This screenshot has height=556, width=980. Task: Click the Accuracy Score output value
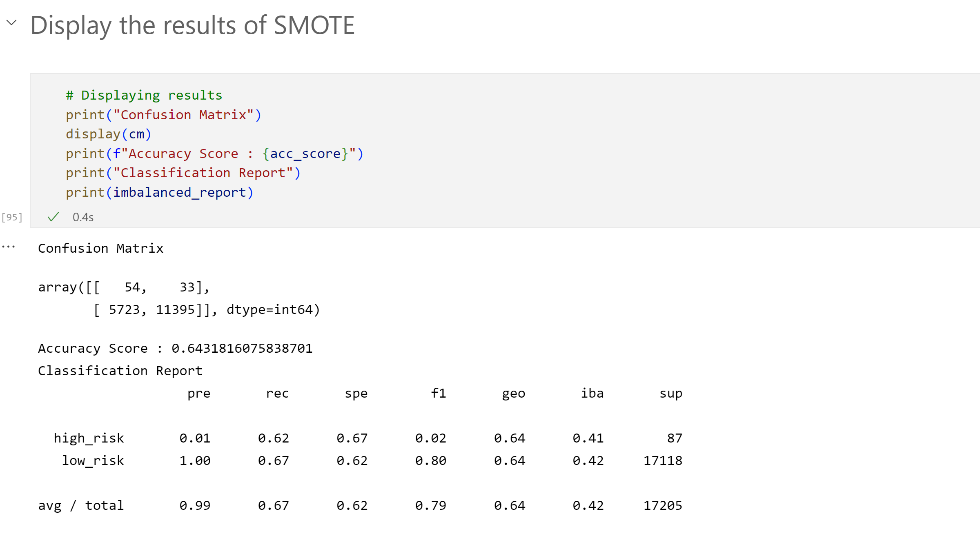(242, 348)
